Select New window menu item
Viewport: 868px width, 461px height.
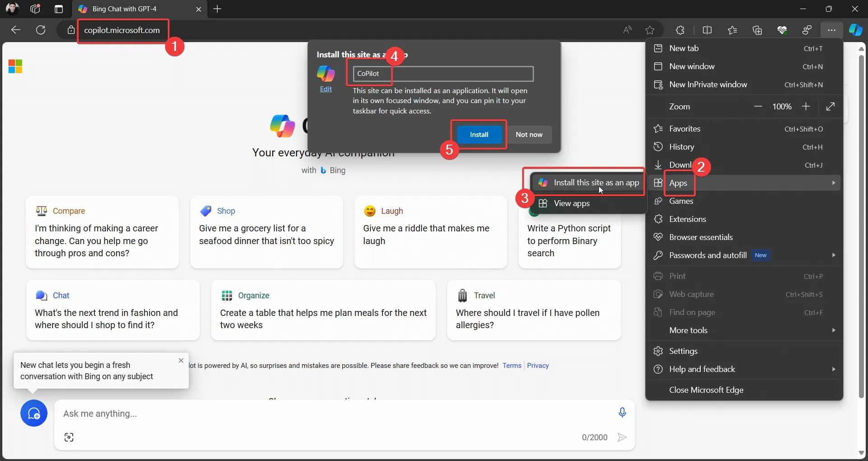(x=744, y=66)
